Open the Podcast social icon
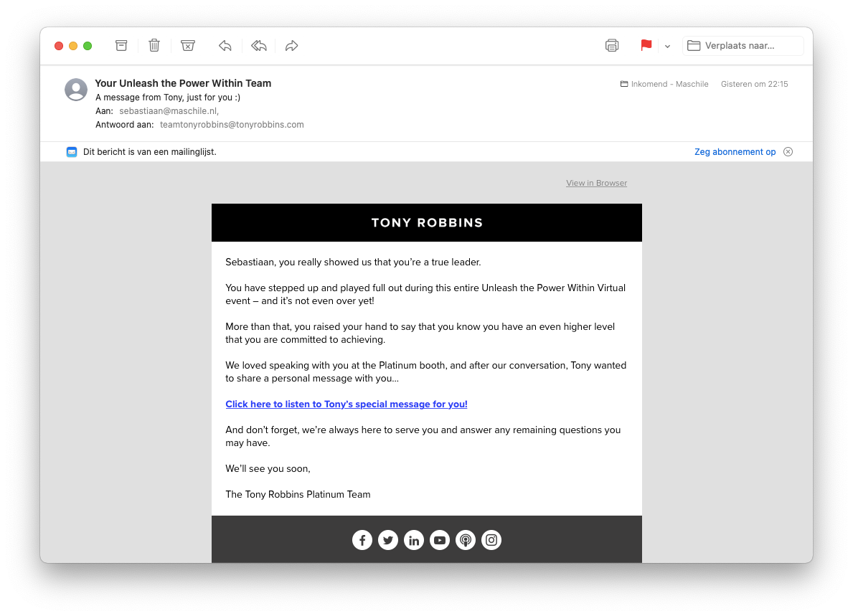This screenshot has height=616, width=853. (x=466, y=540)
